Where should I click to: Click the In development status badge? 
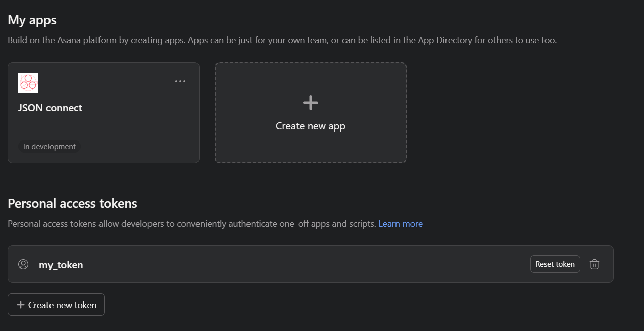tap(49, 146)
